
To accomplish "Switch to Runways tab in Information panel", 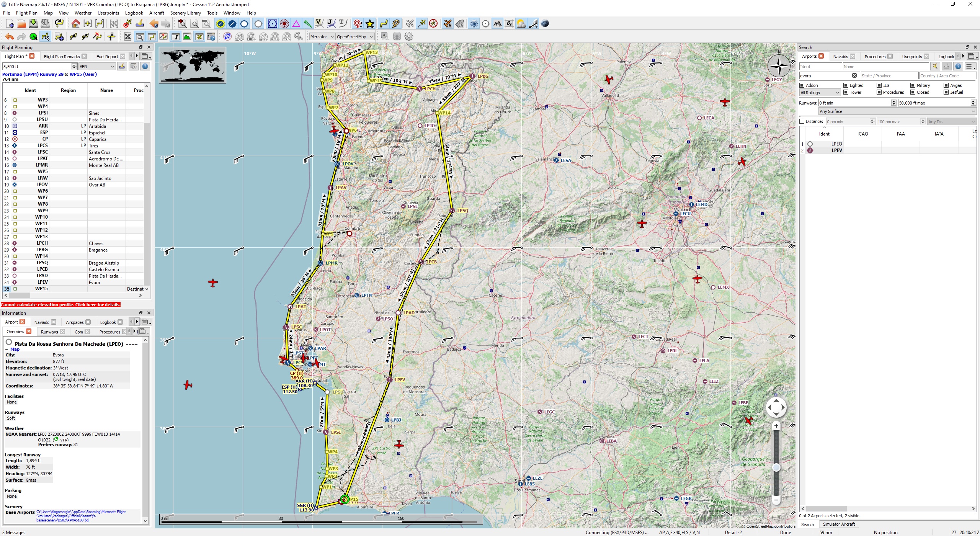I will [49, 332].
